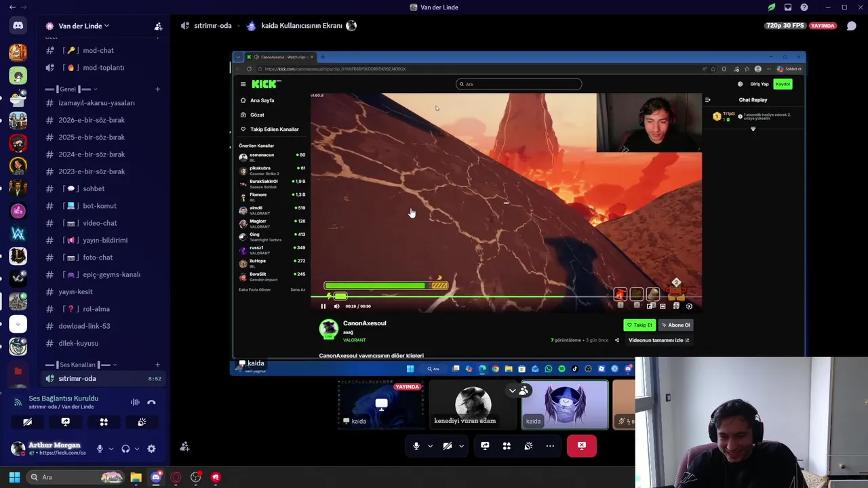Toggle camera in the call control bar
Viewport: 868px width, 488px height.
(448, 446)
